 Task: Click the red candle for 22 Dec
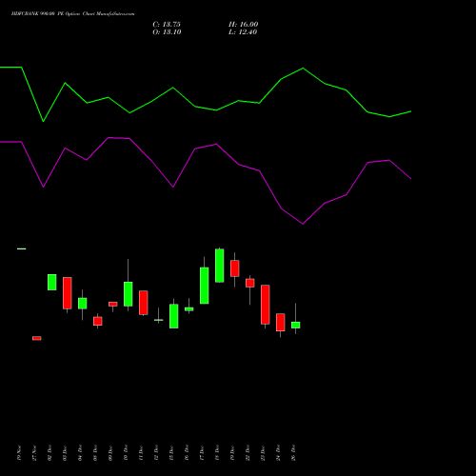pyautogui.click(x=250, y=283)
